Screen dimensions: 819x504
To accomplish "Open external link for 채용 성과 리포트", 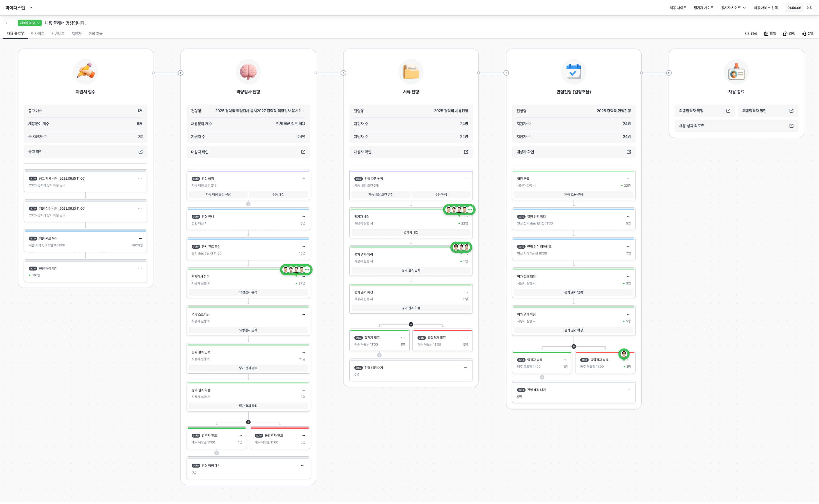I will (791, 126).
